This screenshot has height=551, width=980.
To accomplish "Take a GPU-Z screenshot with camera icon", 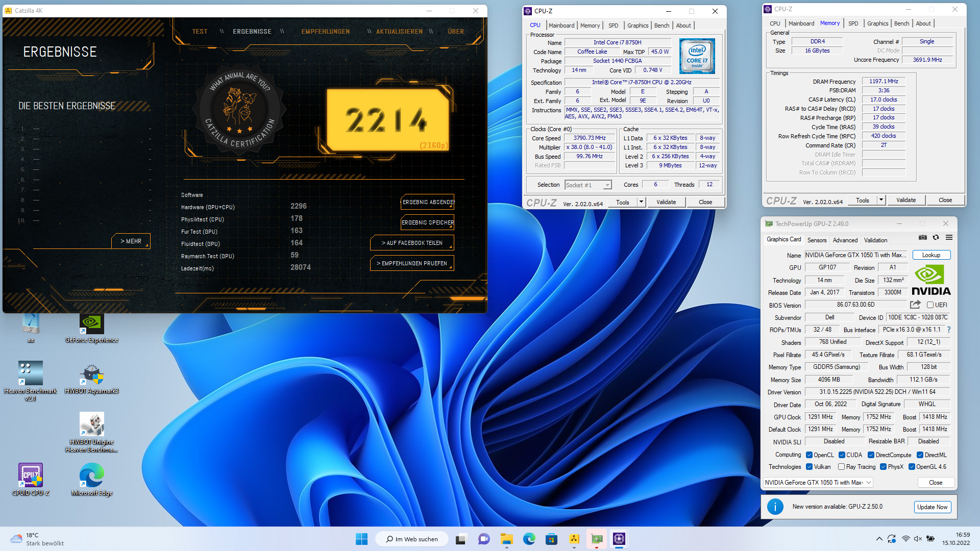I will click(x=923, y=237).
